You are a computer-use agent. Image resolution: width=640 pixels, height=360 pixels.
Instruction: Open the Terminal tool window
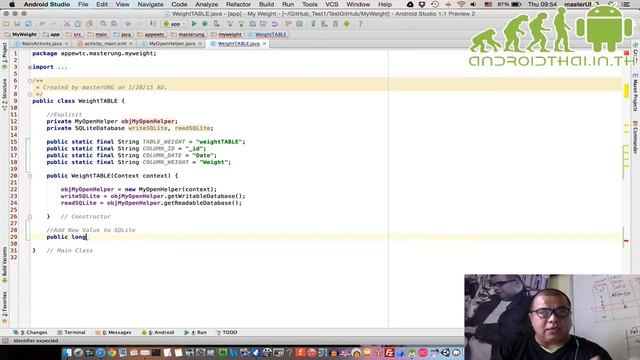tap(71, 333)
